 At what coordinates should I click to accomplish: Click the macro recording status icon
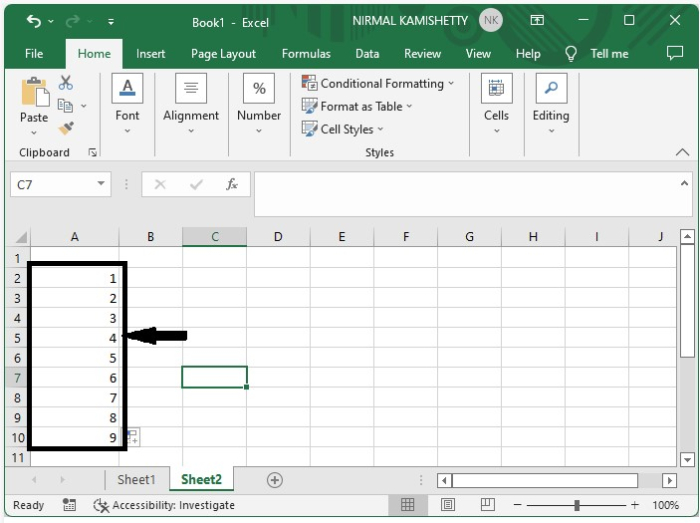(x=69, y=505)
